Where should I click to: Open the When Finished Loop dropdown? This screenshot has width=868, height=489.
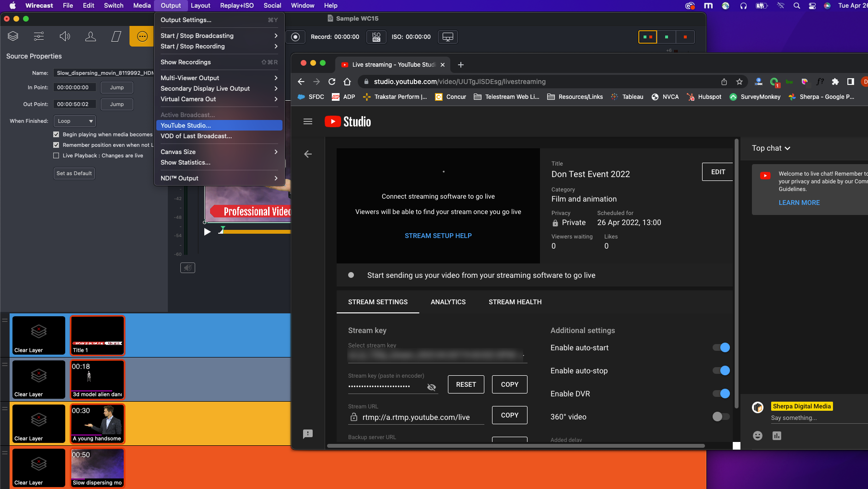(75, 121)
